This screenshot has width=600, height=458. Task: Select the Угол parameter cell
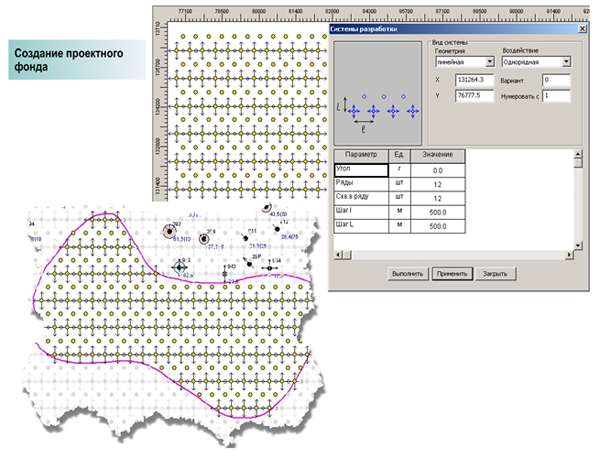361,170
